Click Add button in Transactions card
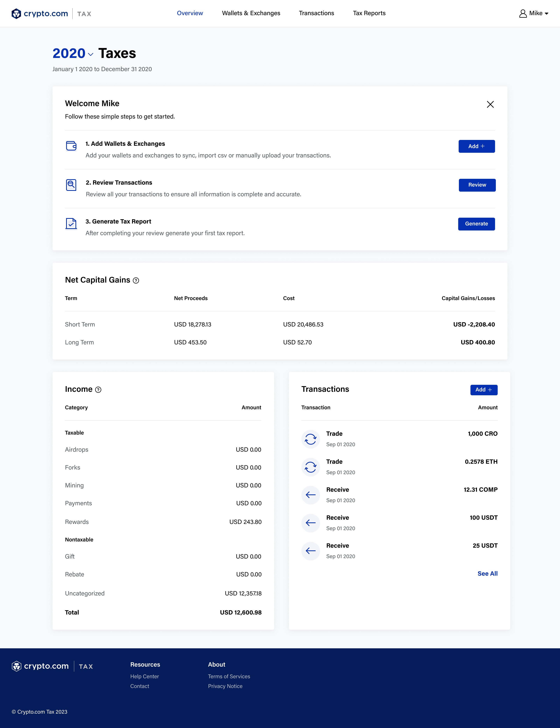The width and height of the screenshot is (560, 728). click(484, 390)
